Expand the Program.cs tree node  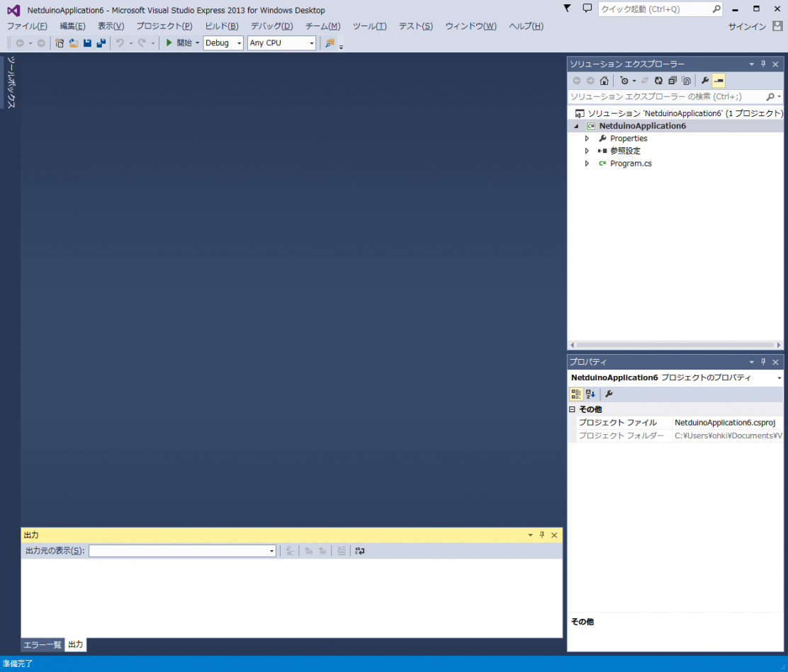click(587, 164)
